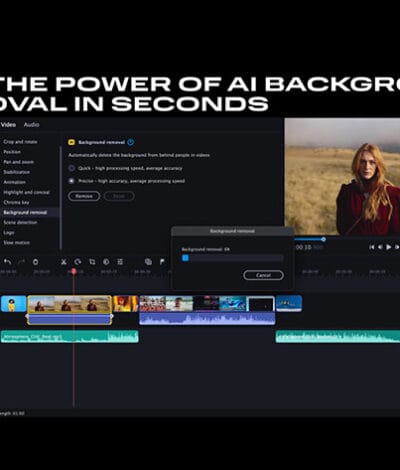Open clip properties sliders icon

tap(120, 262)
